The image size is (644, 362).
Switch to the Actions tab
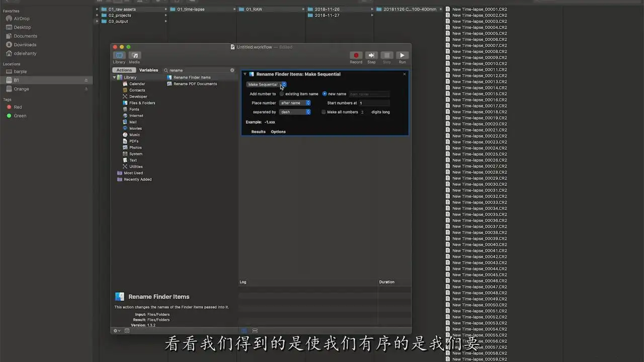tap(124, 70)
